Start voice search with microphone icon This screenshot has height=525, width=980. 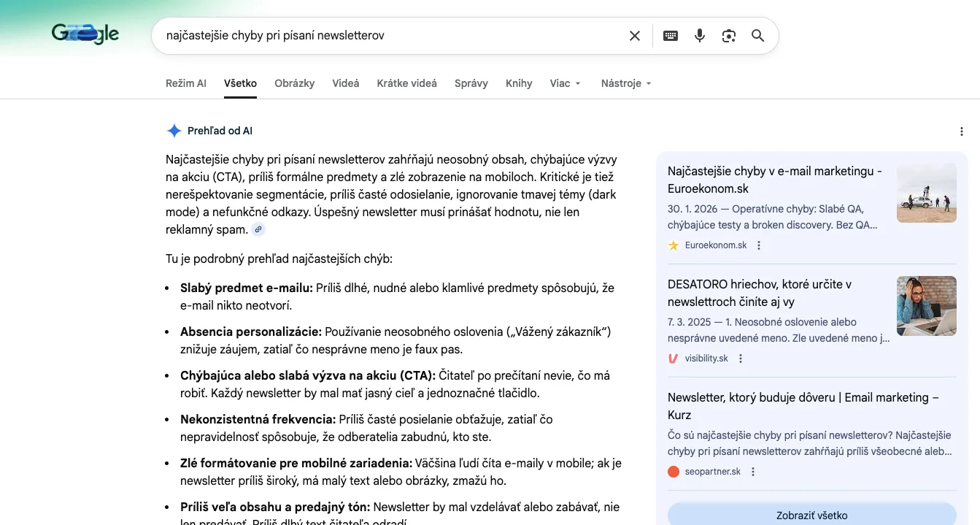699,36
